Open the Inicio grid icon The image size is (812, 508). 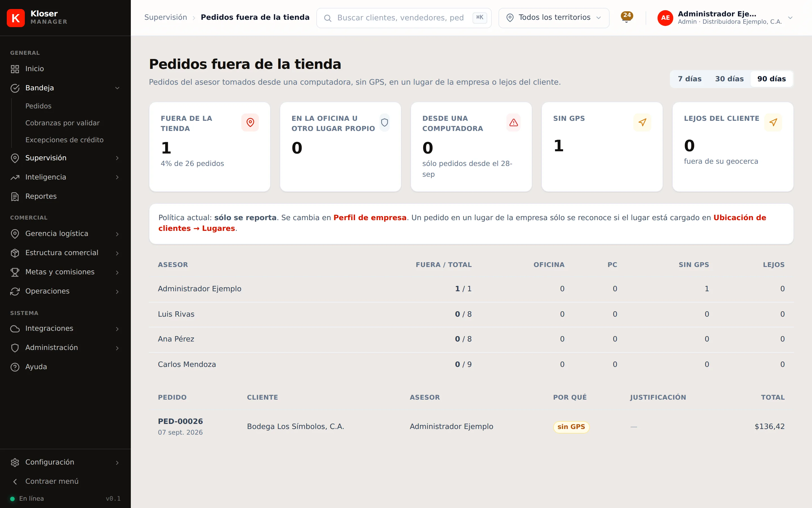15,69
